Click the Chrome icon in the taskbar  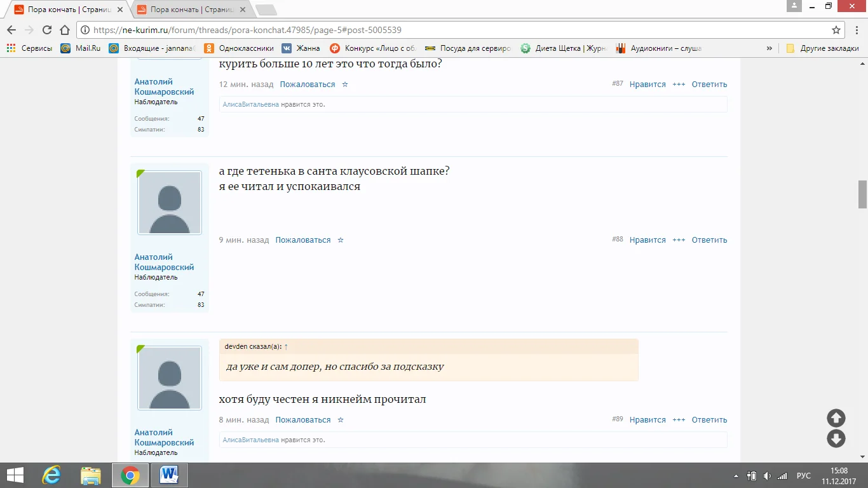coord(130,475)
